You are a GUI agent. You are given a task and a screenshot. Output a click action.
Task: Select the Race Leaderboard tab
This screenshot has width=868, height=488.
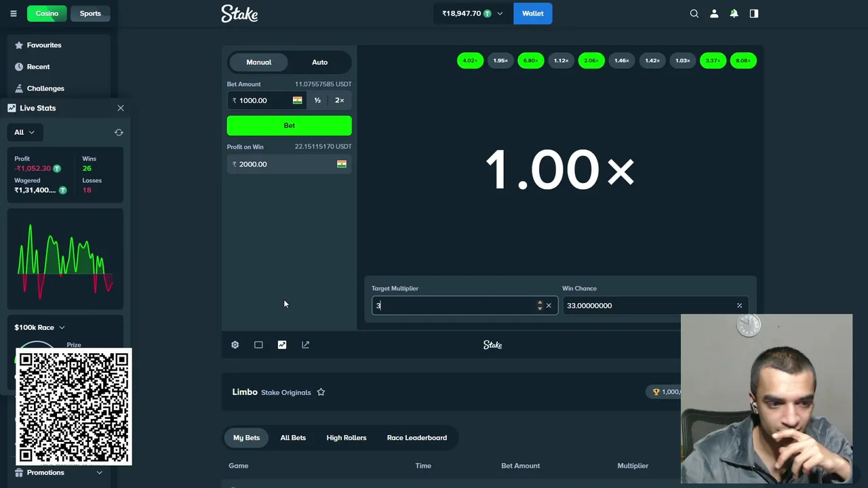tap(417, 438)
